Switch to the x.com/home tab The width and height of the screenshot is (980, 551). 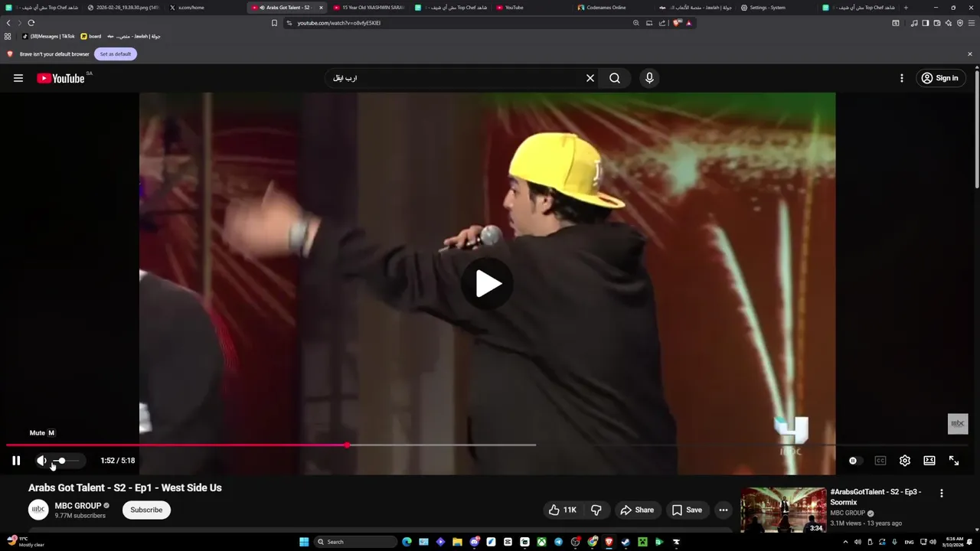pos(203,8)
